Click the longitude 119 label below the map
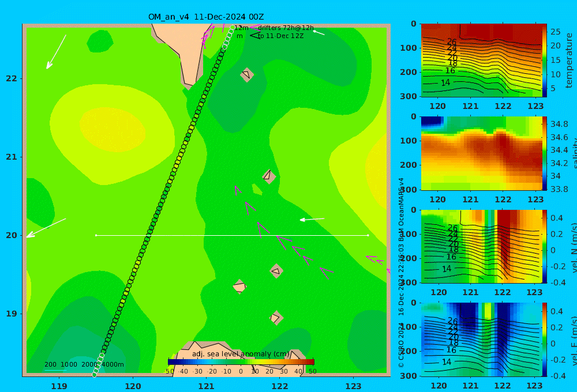Screen dimensions: 577x392 [x=59, y=386]
